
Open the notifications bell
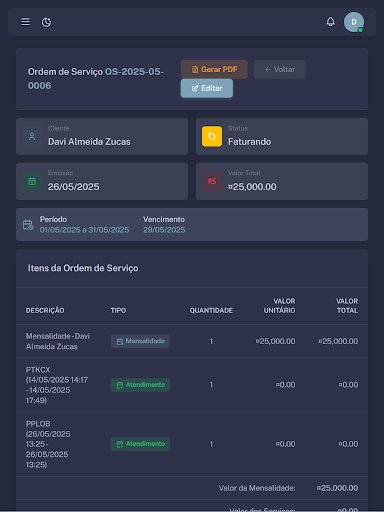[330, 22]
